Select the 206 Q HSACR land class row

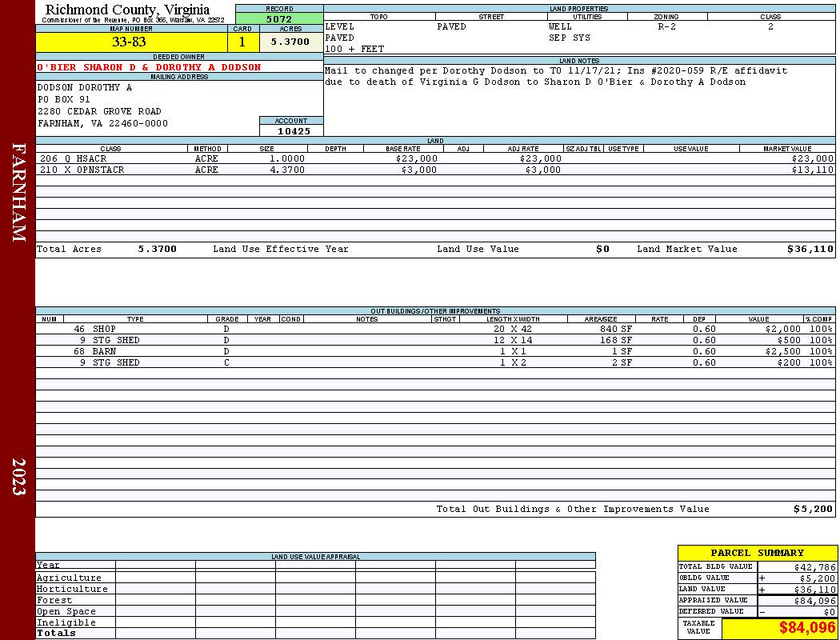435,158
